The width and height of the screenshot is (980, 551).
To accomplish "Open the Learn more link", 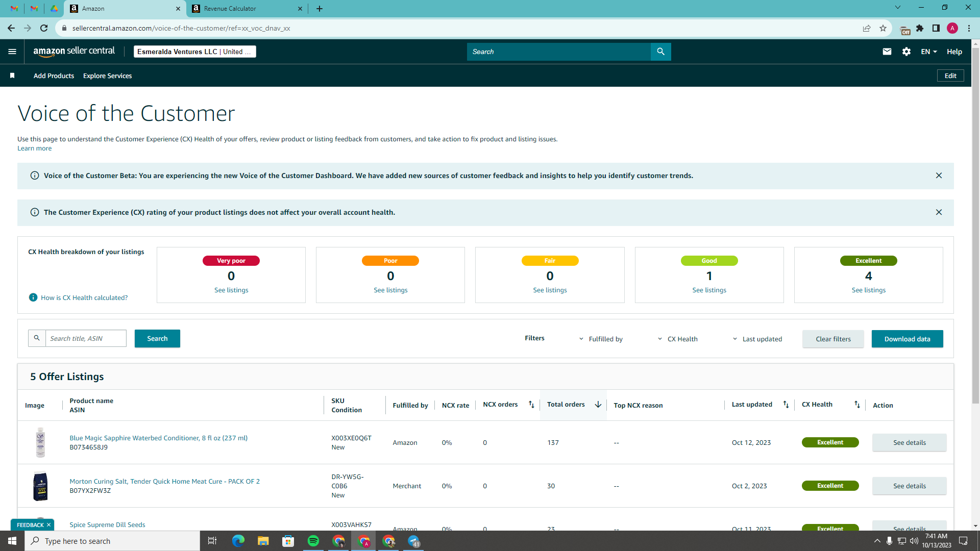I will coord(34,148).
